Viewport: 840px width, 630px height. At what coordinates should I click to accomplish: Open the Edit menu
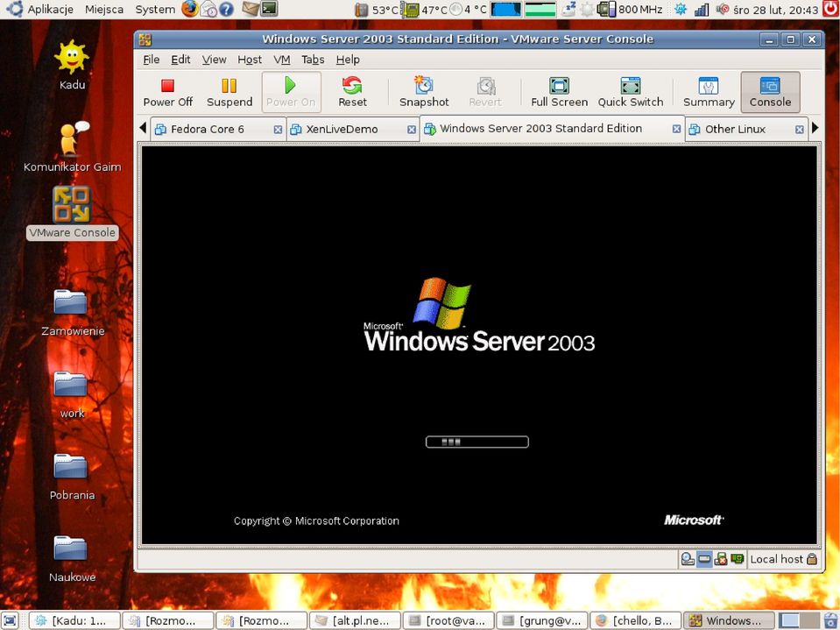pyautogui.click(x=180, y=60)
